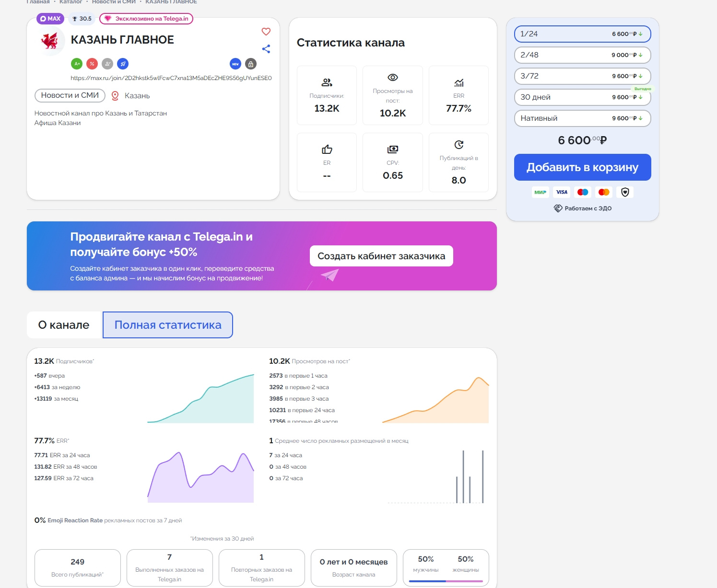This screenshot has height=588, width=717.
Task: Click the Казань city label
Action: [137, 96]
